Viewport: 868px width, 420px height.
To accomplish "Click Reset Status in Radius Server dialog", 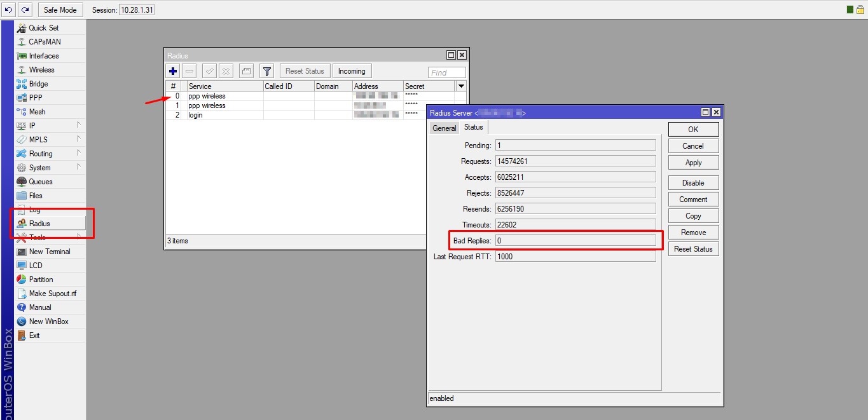I will [x=693, y=248].
